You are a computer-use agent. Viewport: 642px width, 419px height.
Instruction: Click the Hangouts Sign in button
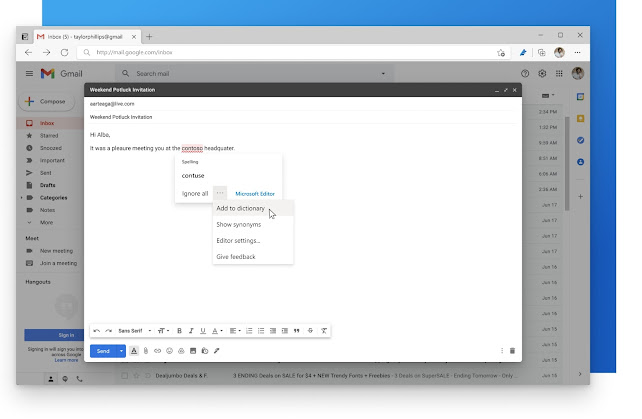coord(54,335)
